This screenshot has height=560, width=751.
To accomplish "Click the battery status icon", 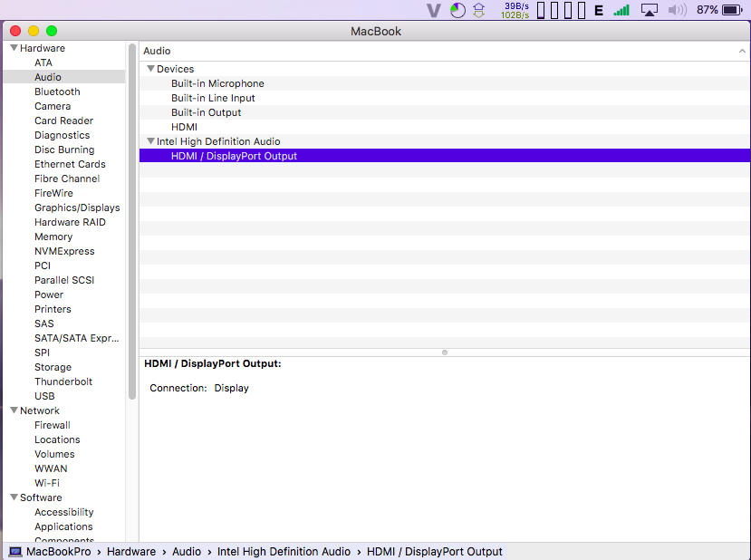I will (x=732, y=10).
